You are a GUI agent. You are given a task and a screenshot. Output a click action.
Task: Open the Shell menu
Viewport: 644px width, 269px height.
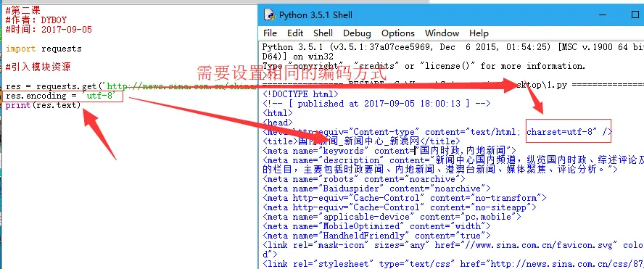coord(323,33)
